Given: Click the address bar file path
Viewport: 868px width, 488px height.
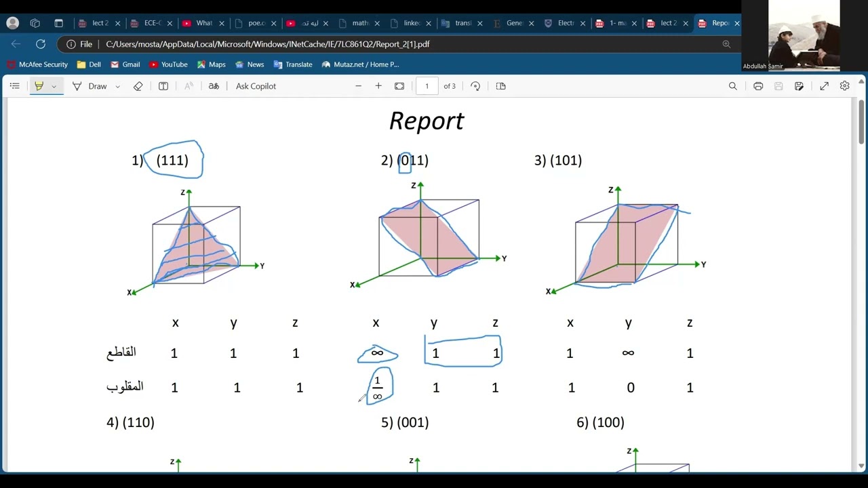Looking at the screenshot, I should pos(268,44).
